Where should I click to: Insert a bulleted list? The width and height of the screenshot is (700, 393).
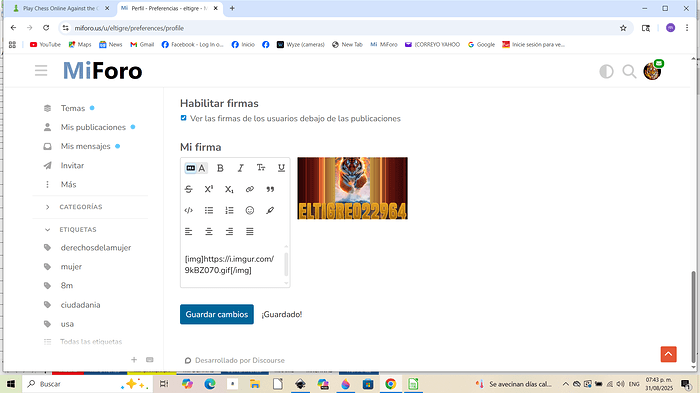click(x=209, y=210)
